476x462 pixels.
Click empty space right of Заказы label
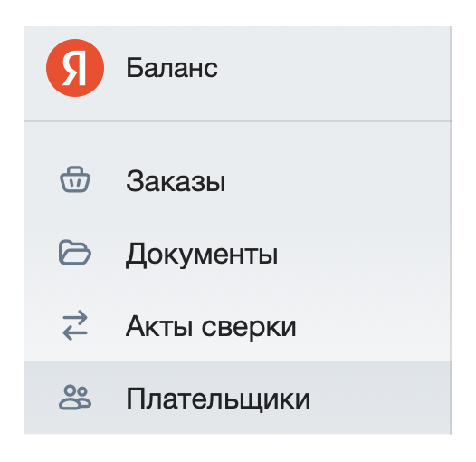(337, 180)
